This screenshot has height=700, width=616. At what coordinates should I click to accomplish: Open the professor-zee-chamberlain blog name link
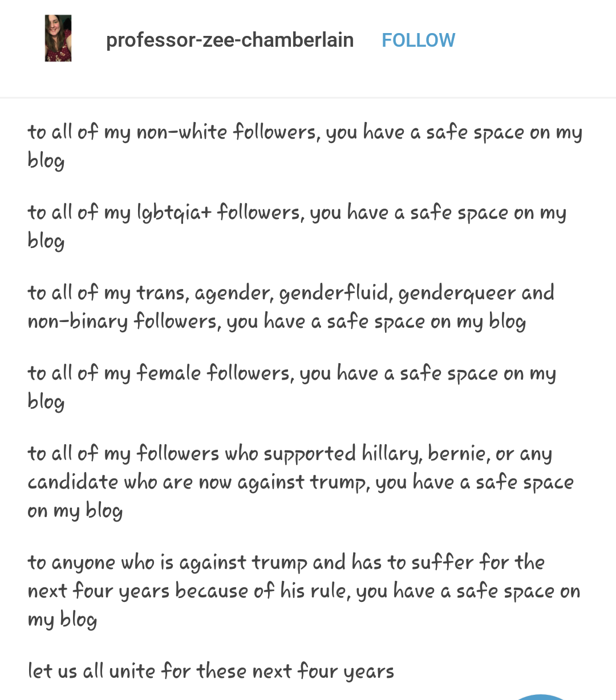point(230,40)
